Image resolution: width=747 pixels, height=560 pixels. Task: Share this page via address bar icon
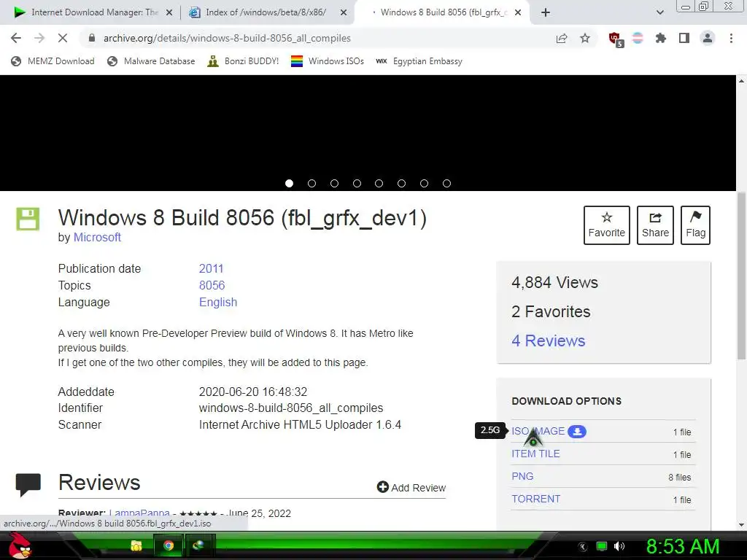pyautogui.click(x=562, y=38)
